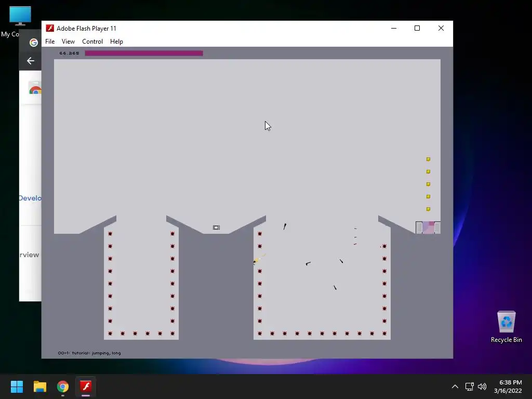
Task: Open the Recycle Bin desktop icon
Action: (506, 327)
